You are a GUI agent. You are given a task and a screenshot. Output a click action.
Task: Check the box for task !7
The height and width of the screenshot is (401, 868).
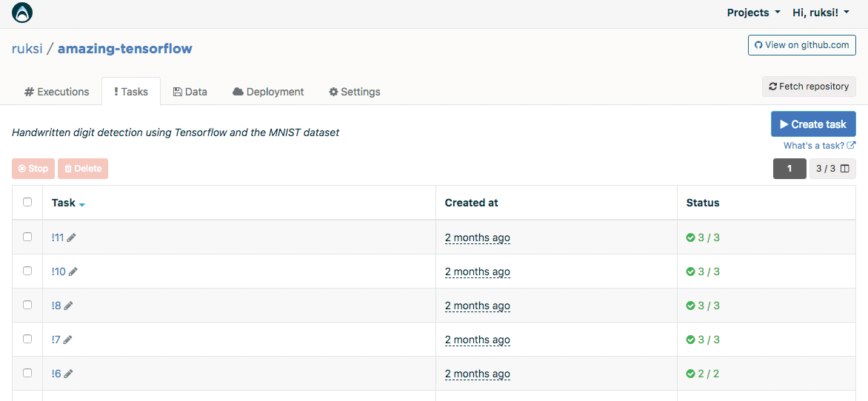click(27, 339)
